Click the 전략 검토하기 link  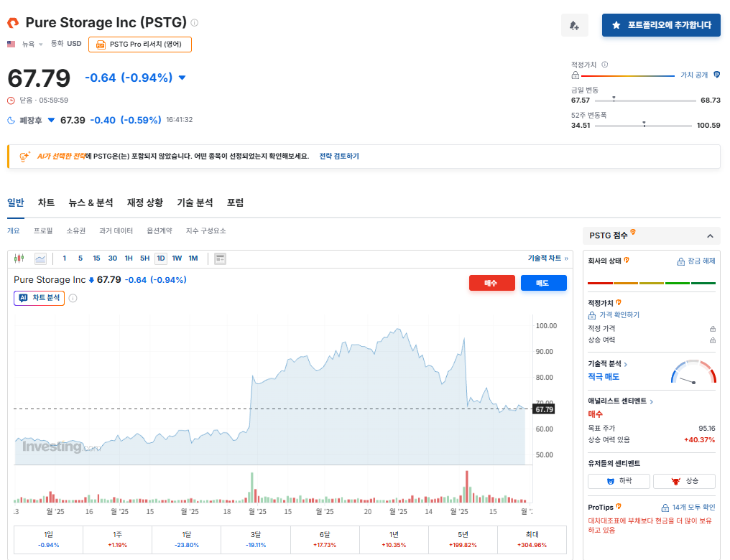(339, 157)
